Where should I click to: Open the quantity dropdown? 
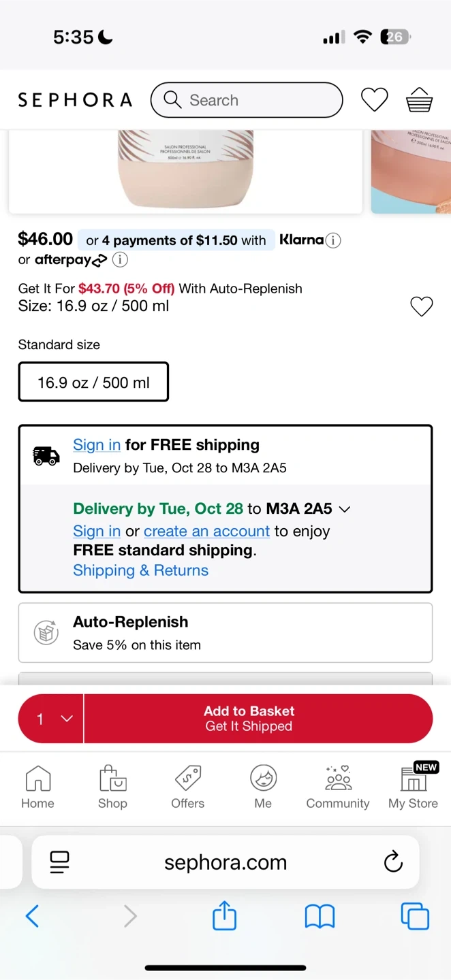click(51, 719)
